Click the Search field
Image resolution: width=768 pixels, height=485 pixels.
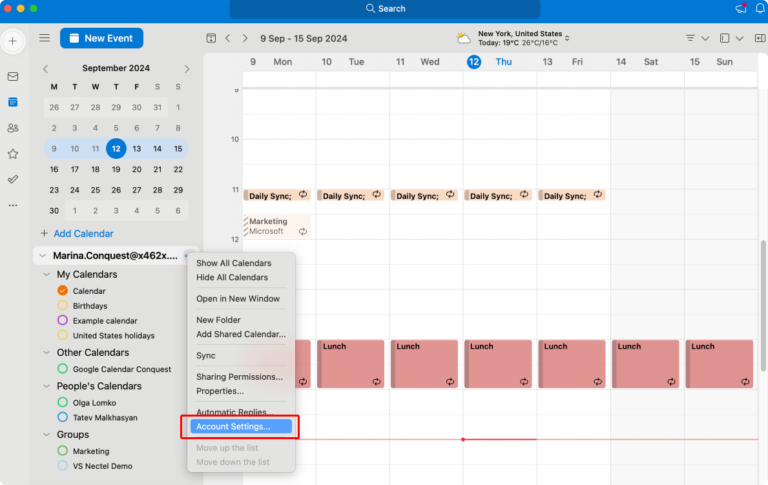click(x=384, y=9)
